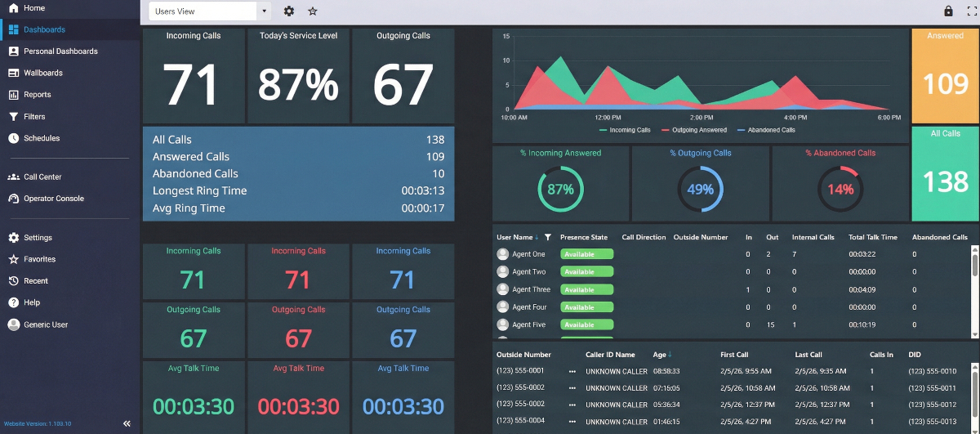Click the green All Calls 138 tile
980x434 pixels.
(945, 173)
